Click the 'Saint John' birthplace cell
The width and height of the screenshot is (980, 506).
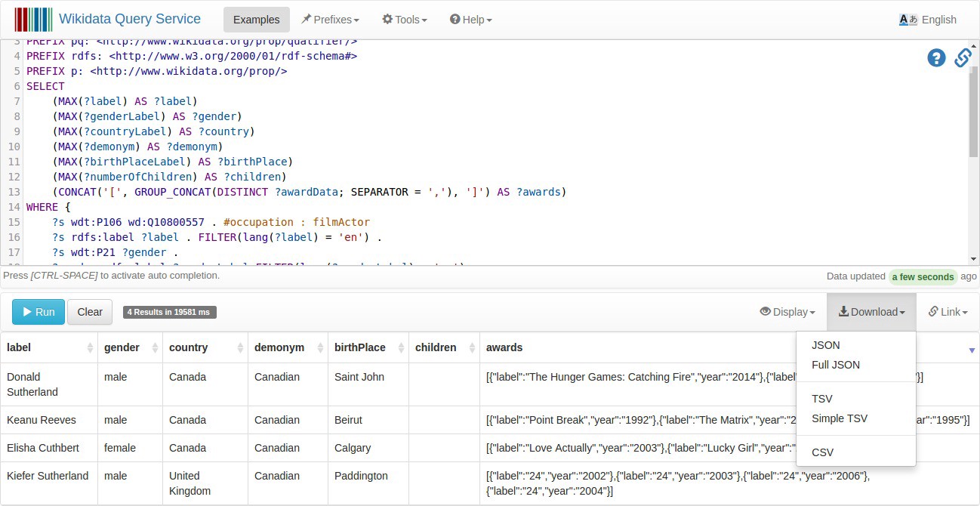368,384
